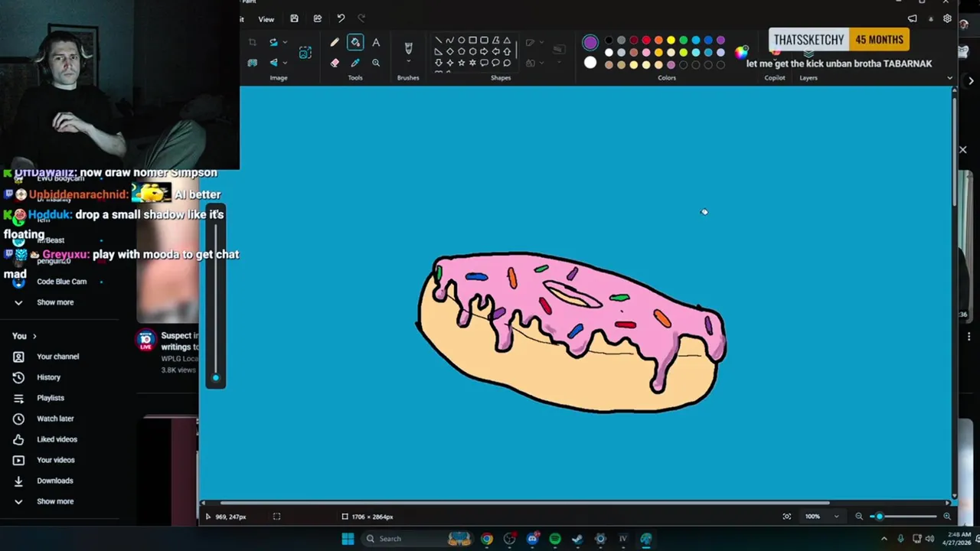Click the canvas horizontal scrollbar
This screenshot has width=980, height=551.
(524, 503)
